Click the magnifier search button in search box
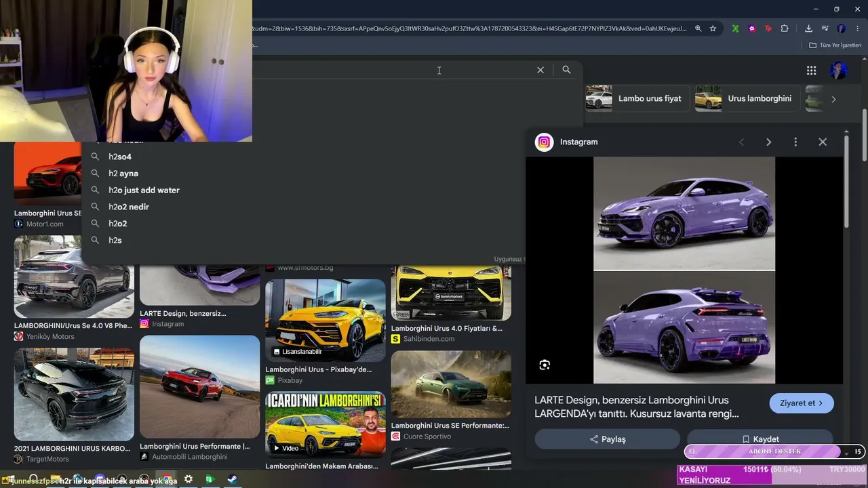The image size is (868, 488). [566, 70]
